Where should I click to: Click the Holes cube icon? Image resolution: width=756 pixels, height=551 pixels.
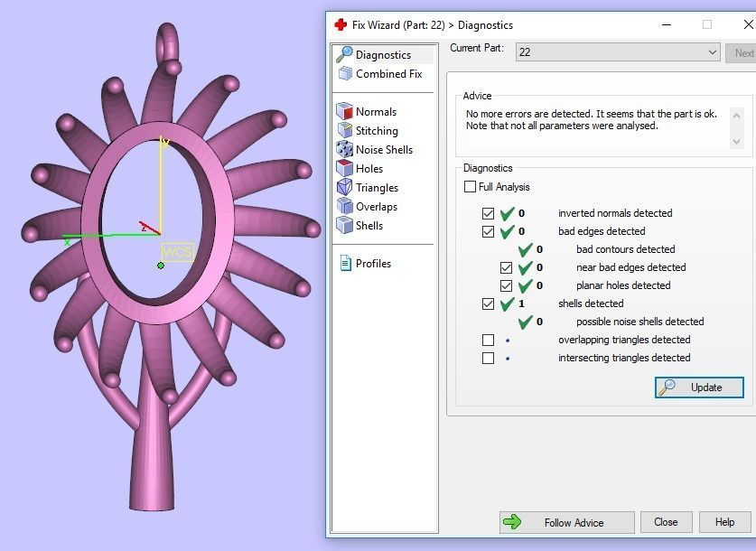point(344,168)
